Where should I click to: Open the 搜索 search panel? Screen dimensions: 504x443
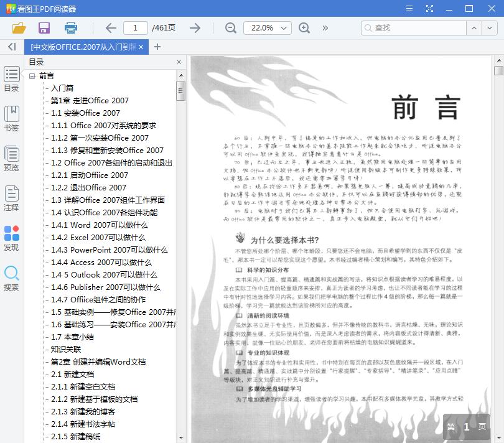(12, 278)
